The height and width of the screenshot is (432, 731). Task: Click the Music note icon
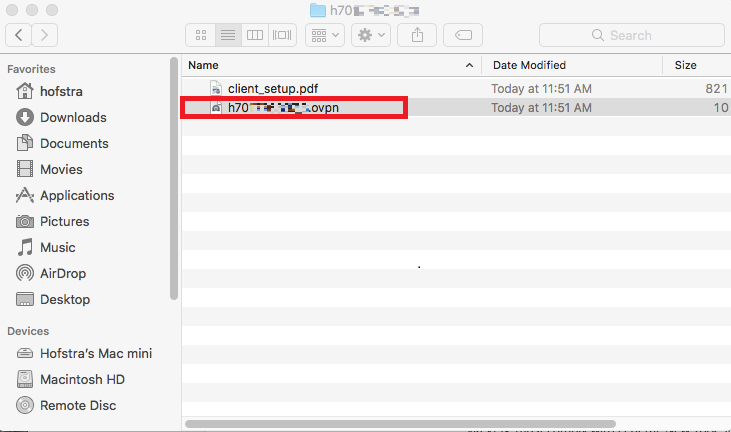click(25, 247)
